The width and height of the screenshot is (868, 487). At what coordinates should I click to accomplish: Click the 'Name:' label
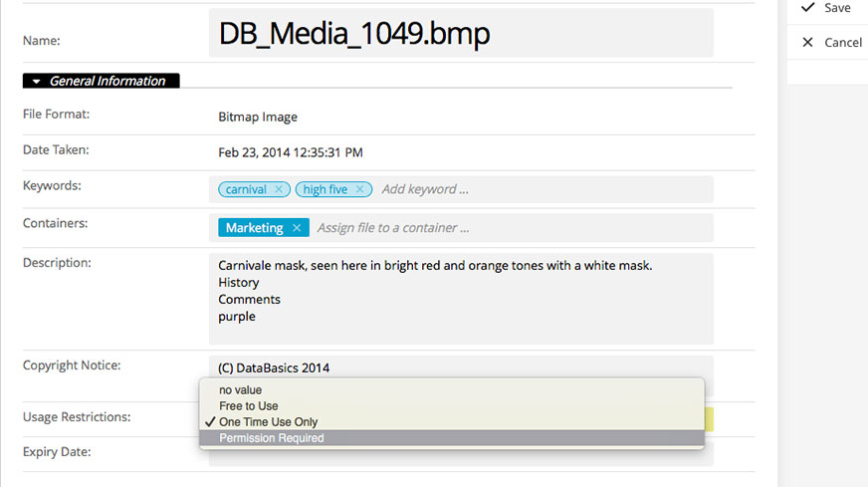click(x=41, y=41)
